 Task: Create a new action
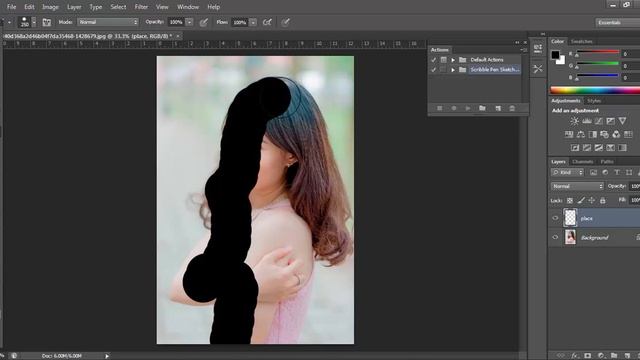click(498, 108)
